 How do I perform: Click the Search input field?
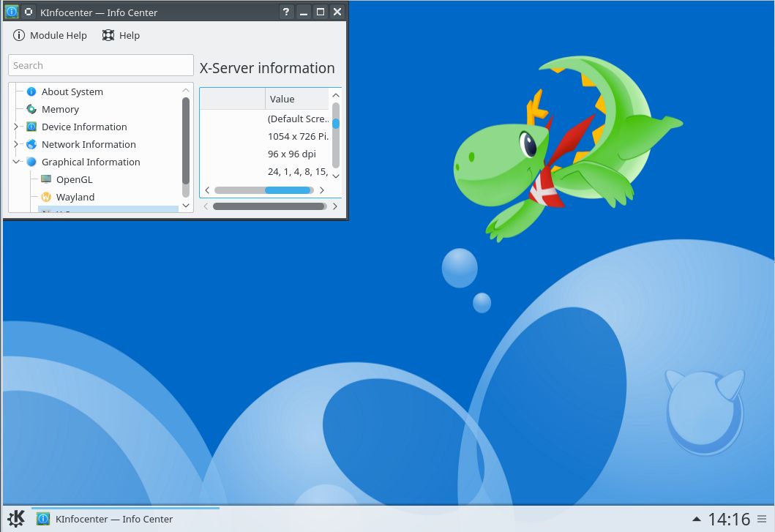click(x=101, y=65)
